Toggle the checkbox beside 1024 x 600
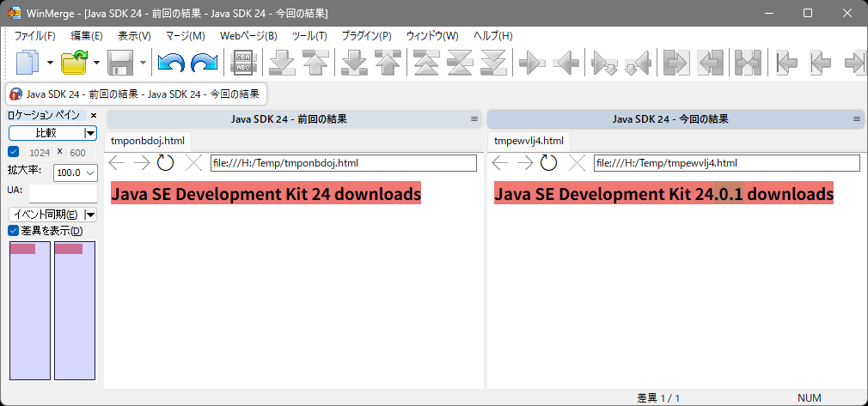This screenshot has height=406, width=868. coord(14,152)
